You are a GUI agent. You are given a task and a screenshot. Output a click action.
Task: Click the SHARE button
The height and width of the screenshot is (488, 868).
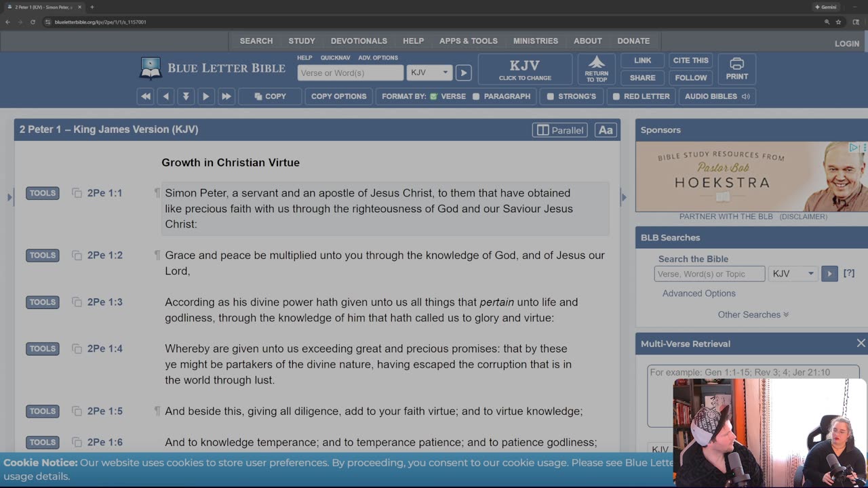642,78
